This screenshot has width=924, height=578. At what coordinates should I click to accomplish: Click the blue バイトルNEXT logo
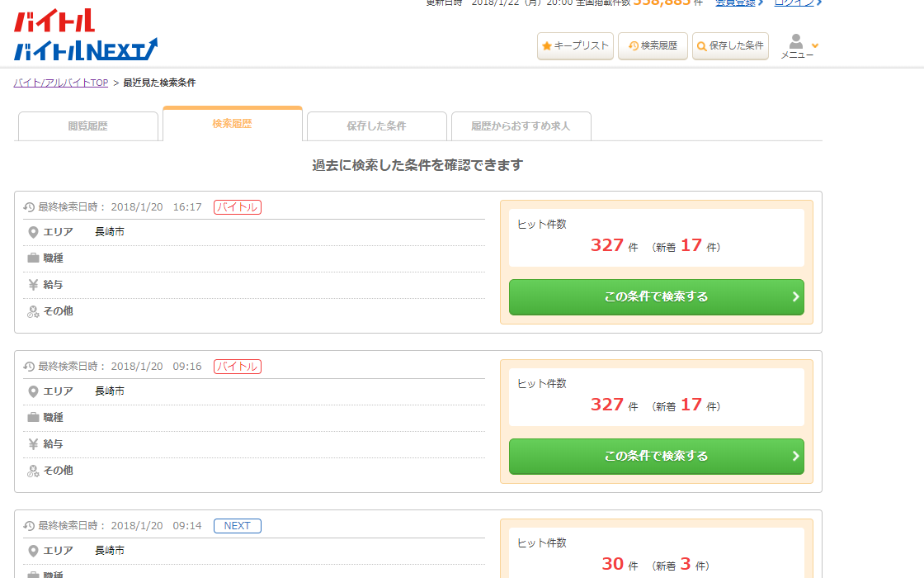(86, 50)
